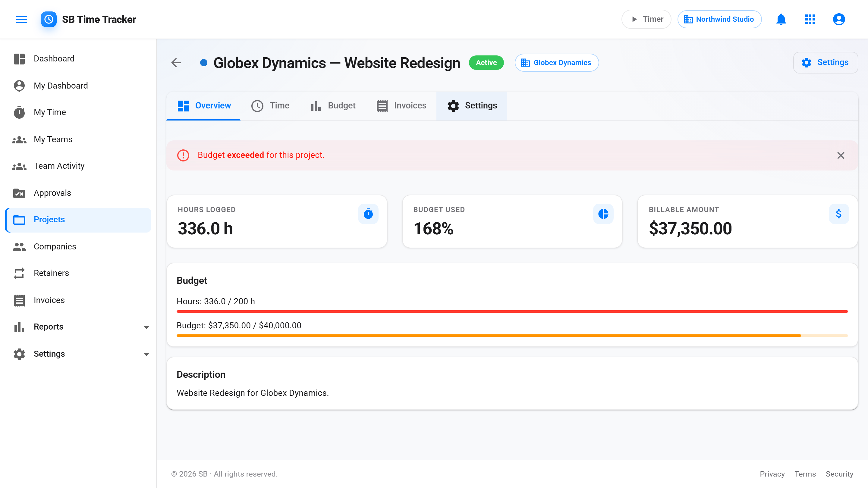This screenshot has width=868, height=488.
Task: Click the notifications bell icon
Action: [x=781, y=19]
